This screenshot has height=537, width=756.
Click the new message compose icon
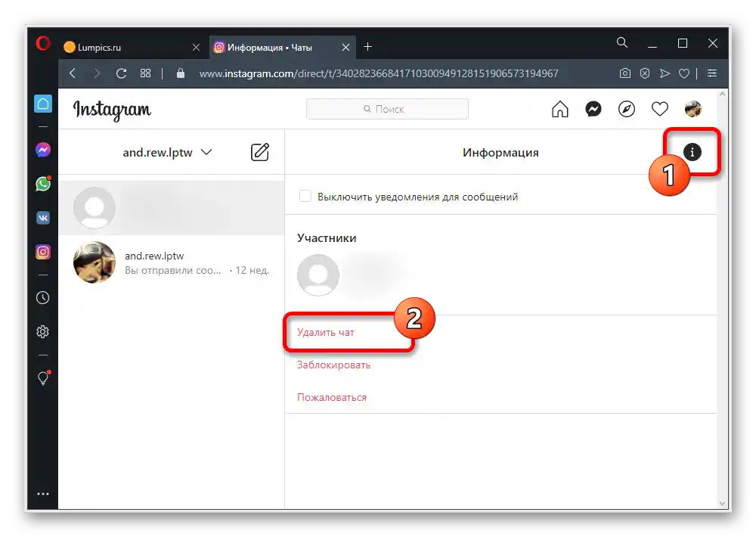pos(259,153)
